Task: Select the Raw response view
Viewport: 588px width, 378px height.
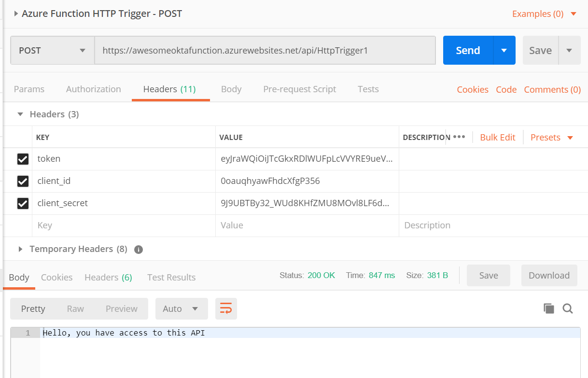Action: [75, 308]
